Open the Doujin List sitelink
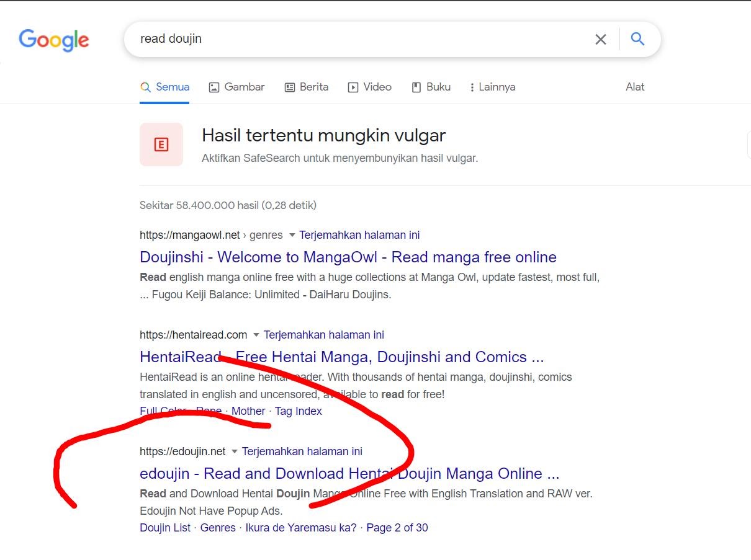751x560 pixels. click(x=165, y=528)
